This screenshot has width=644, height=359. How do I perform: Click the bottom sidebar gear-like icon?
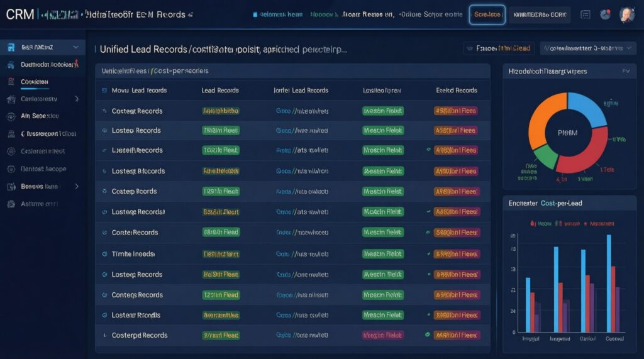pos(11,204)
